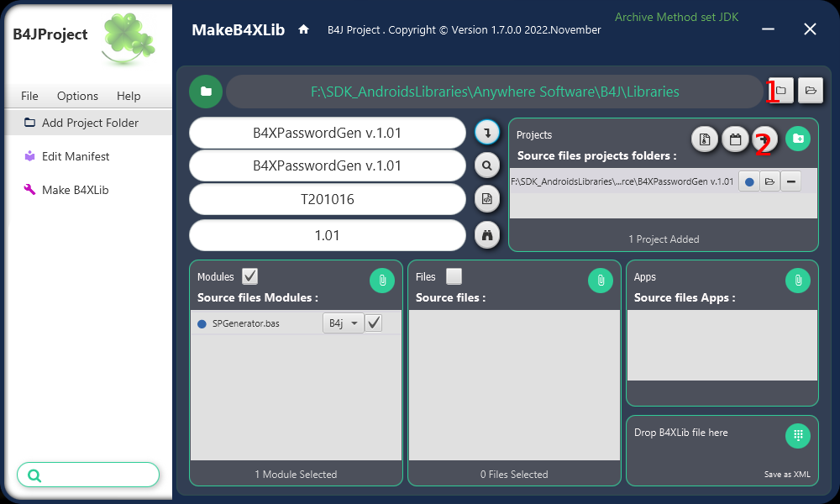Click the Libraries path field

tap(495, 92)
